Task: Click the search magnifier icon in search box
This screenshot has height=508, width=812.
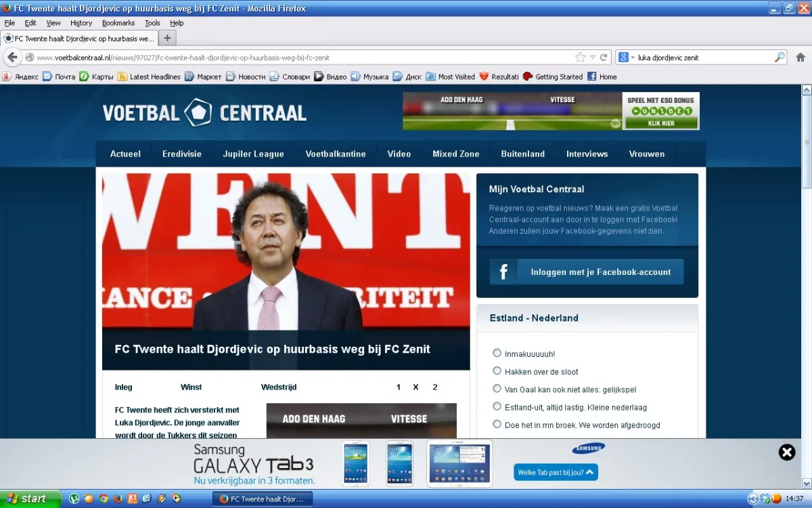Action: click(x=780, y=58)
